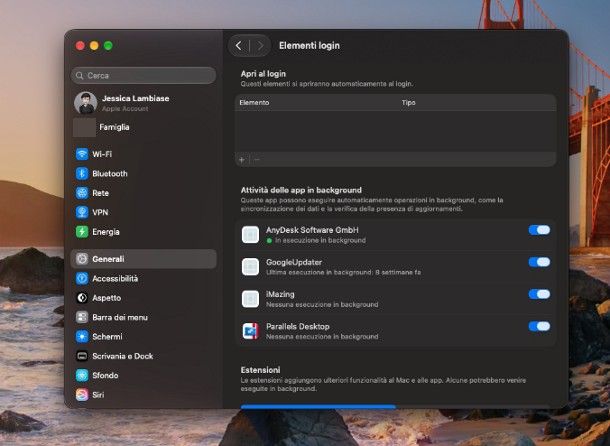This screenshot has width=610, height=446.
Task: Click Jessica Lambiase's profile avatar
Action: point(86,103)
